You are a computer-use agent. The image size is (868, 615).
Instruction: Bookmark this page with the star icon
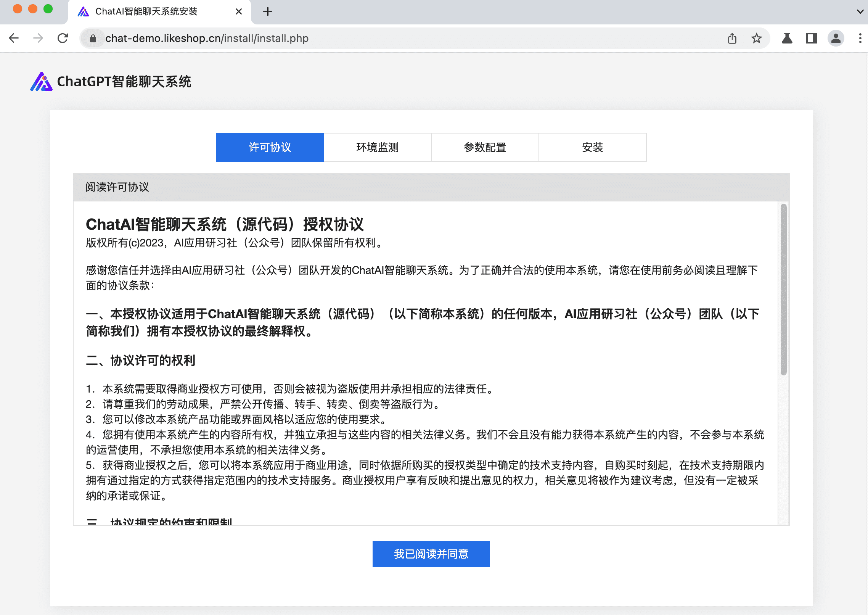click(x=756, y=38)
